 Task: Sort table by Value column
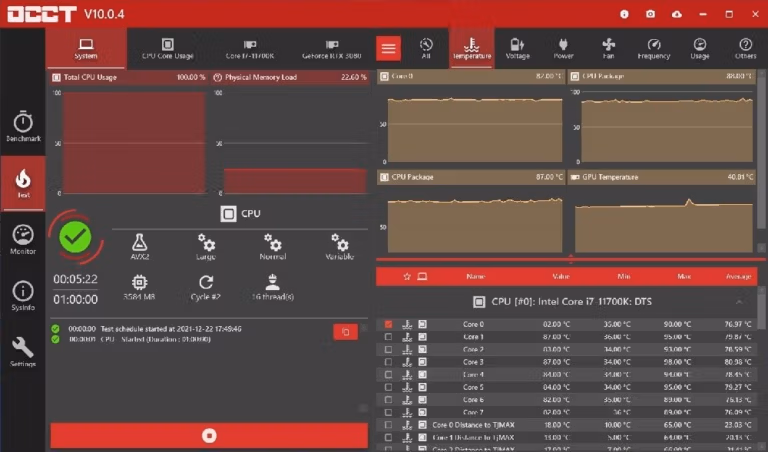[561, 277]
